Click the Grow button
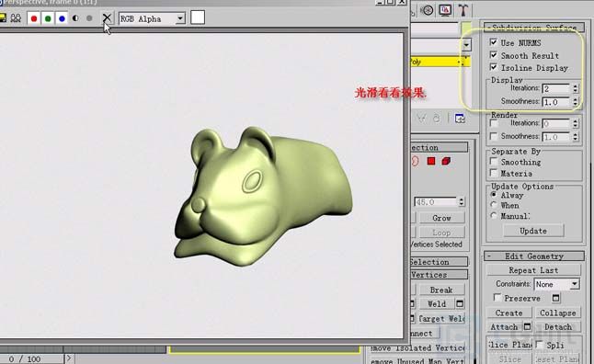 441,218
